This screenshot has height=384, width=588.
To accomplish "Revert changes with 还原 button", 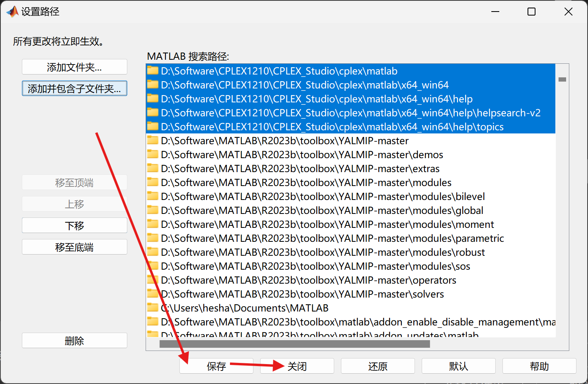I will [x=378, y=366].
